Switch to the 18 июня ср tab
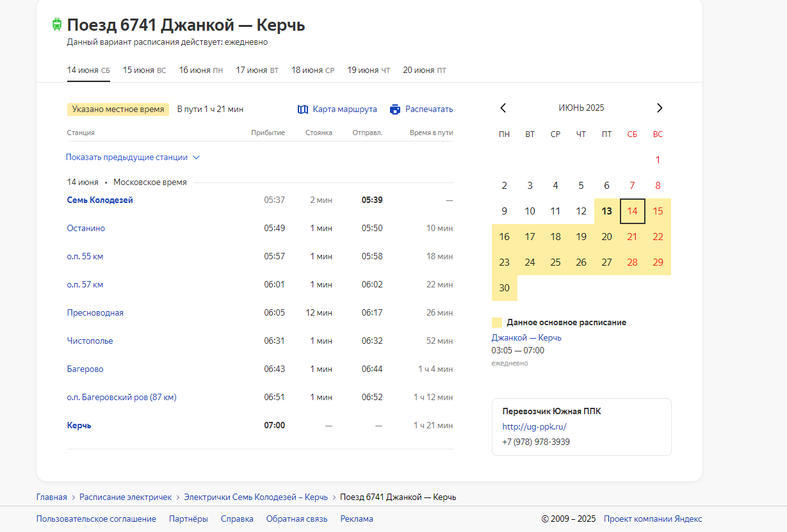This screenshot has width=787, height=532. click(312, 70)
